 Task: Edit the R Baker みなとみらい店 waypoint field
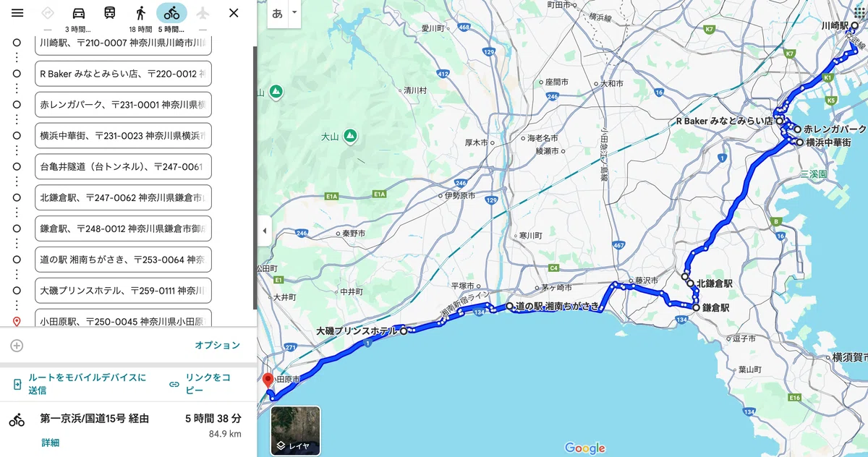[123, 74]
